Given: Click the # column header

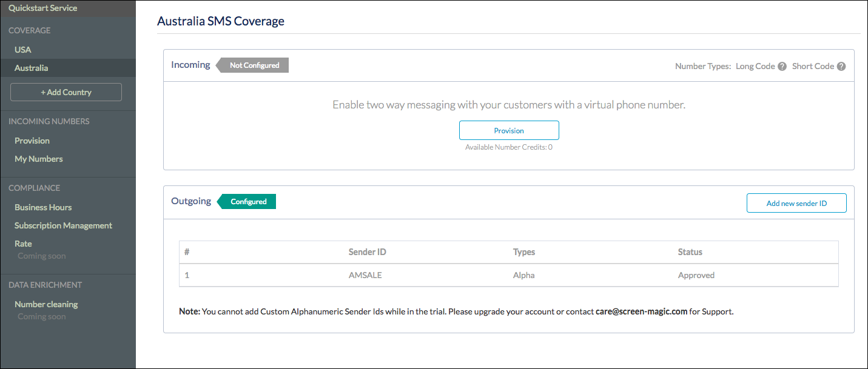Looking at the screenshot, I should coord(187,252).
